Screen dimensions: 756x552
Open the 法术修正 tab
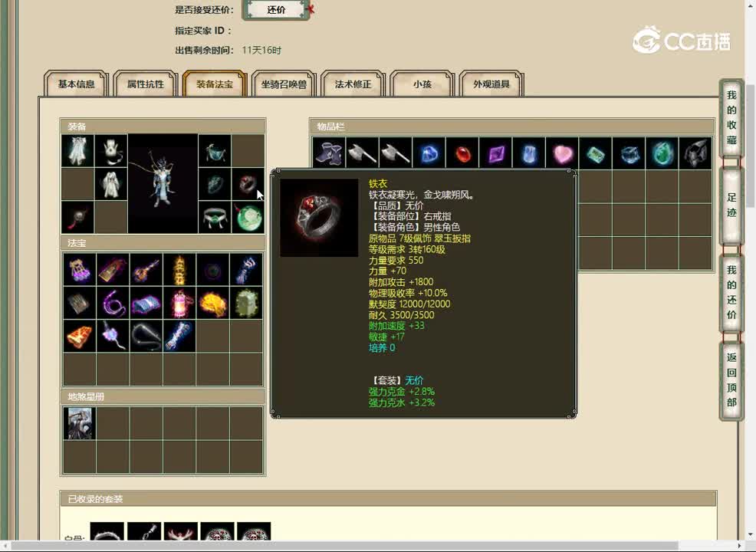pos(353,84)
